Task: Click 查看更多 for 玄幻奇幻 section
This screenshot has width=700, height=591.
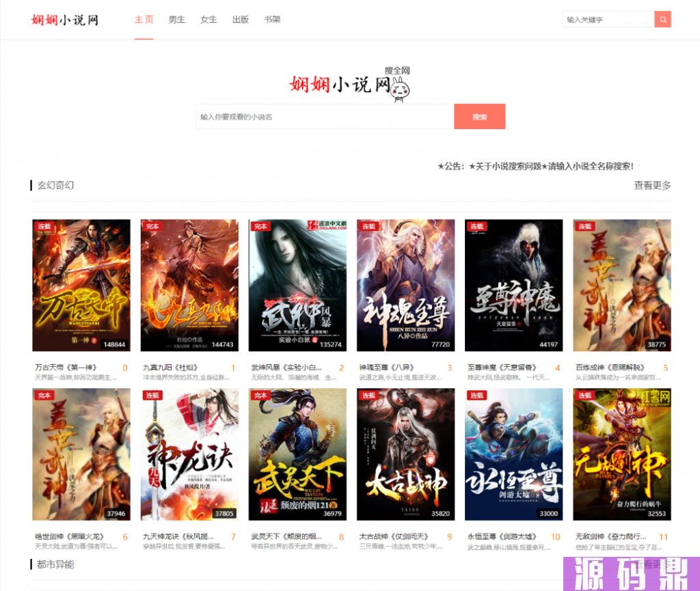Action: coord(652,185)
